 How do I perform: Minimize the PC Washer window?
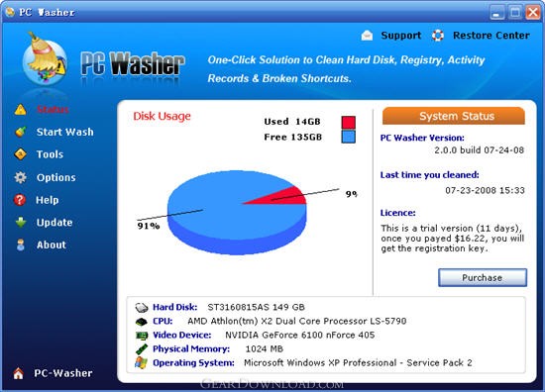tap(497, 13)
